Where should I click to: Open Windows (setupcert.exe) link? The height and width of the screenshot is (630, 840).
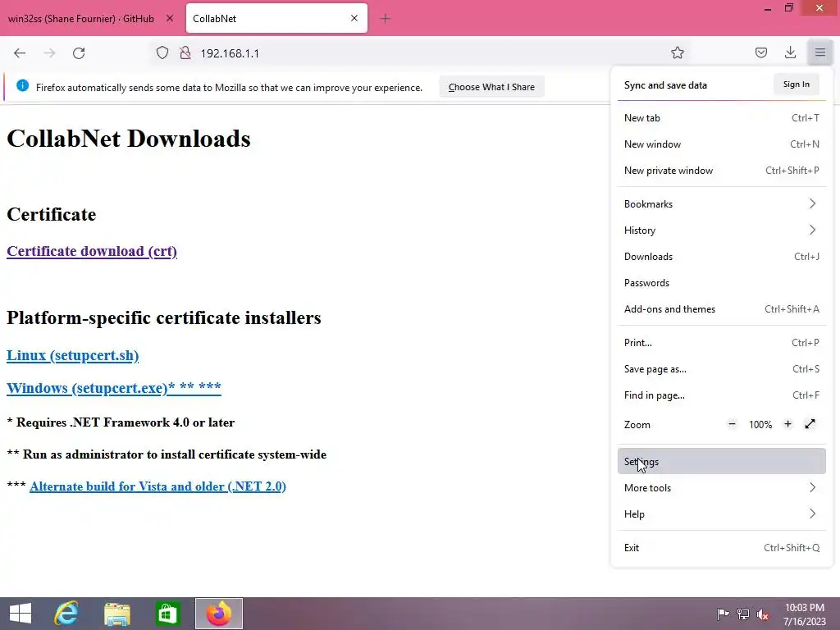tap(113, 387)
